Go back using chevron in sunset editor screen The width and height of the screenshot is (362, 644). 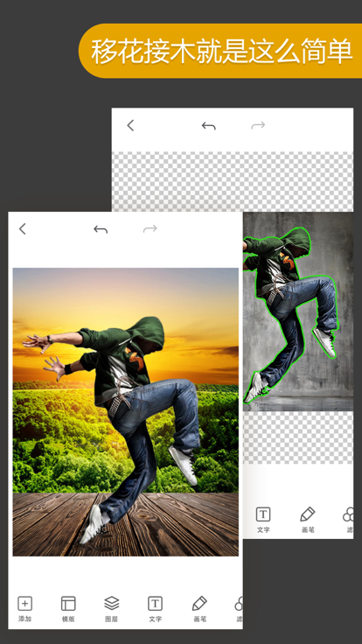click(x=23, y=228)
